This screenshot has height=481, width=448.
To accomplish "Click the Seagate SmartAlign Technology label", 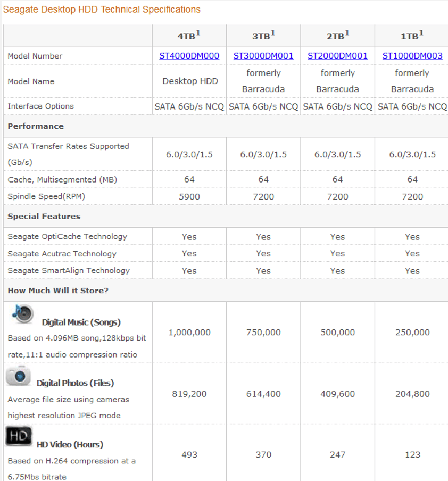I will [x=69, y=270].
